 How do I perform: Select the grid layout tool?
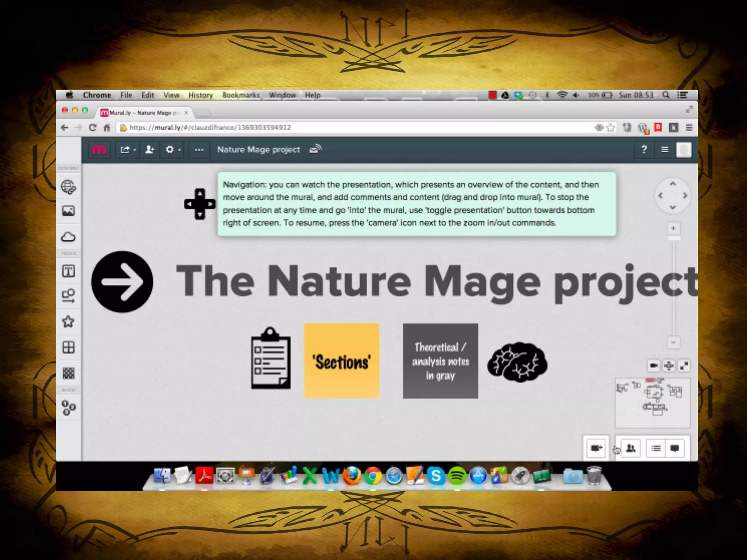pyautogui.click(x=68, y=347)
